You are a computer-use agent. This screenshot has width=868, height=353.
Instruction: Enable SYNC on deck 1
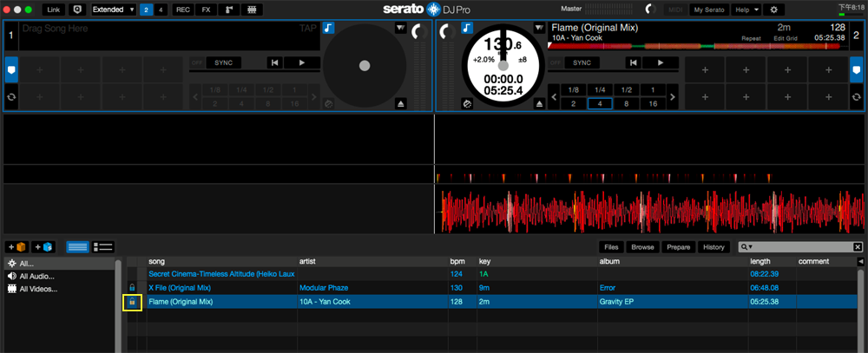224,62
